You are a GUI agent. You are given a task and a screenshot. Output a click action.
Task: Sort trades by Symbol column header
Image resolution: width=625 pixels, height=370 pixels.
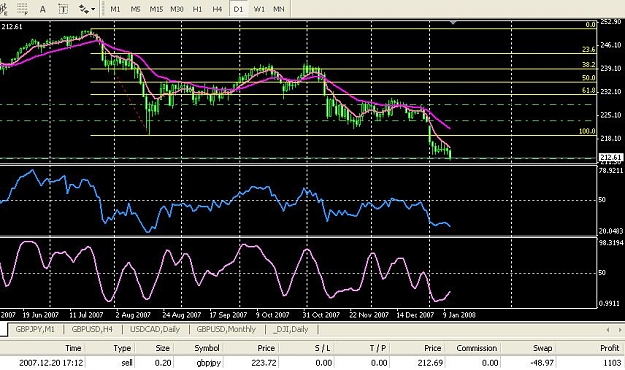(x=207, y=348)
